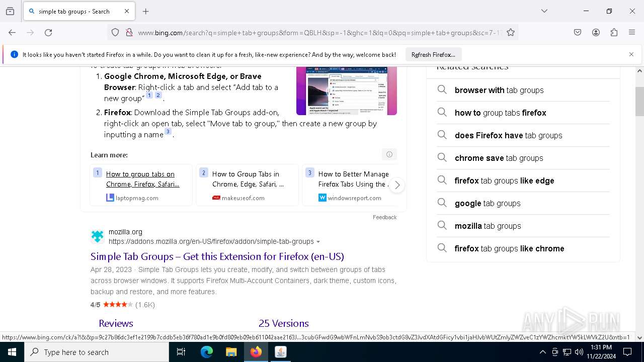Open the volume speaker icon in the tray
This screenshot has width=644, height=362.
tap(579, 352)
